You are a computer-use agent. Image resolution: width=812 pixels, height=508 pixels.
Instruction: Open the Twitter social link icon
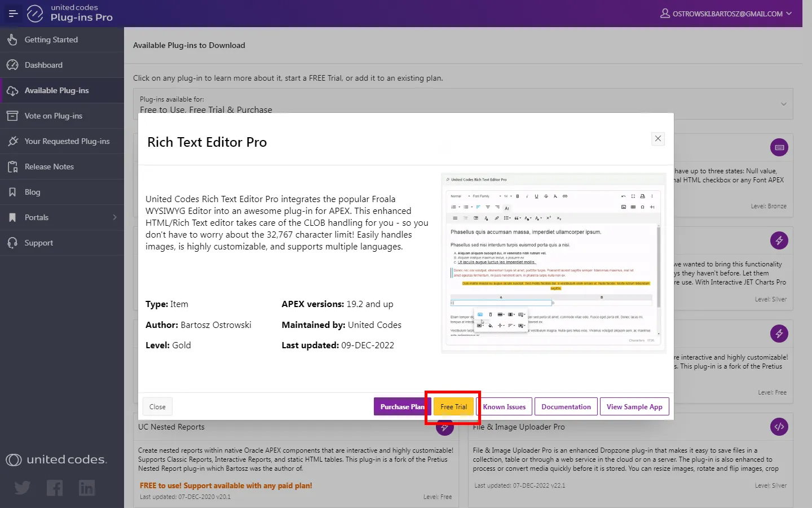pos(23,488)
